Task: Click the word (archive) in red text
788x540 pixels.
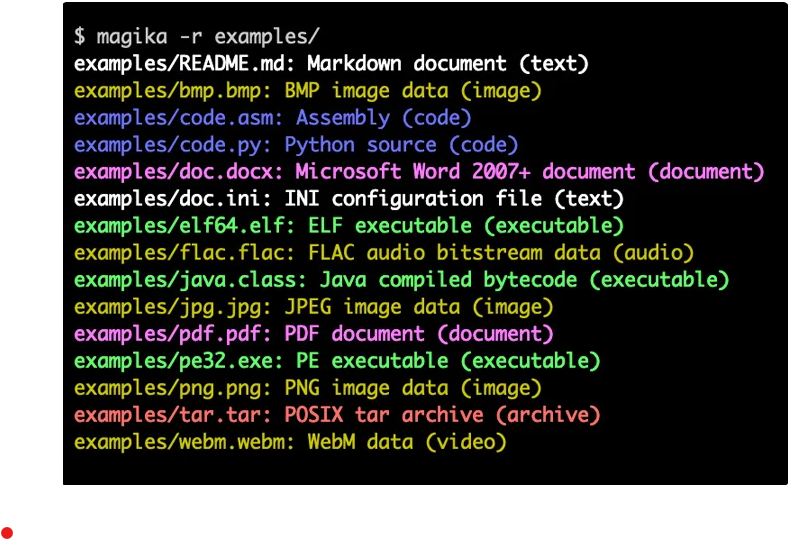Action: click(548, 415)
